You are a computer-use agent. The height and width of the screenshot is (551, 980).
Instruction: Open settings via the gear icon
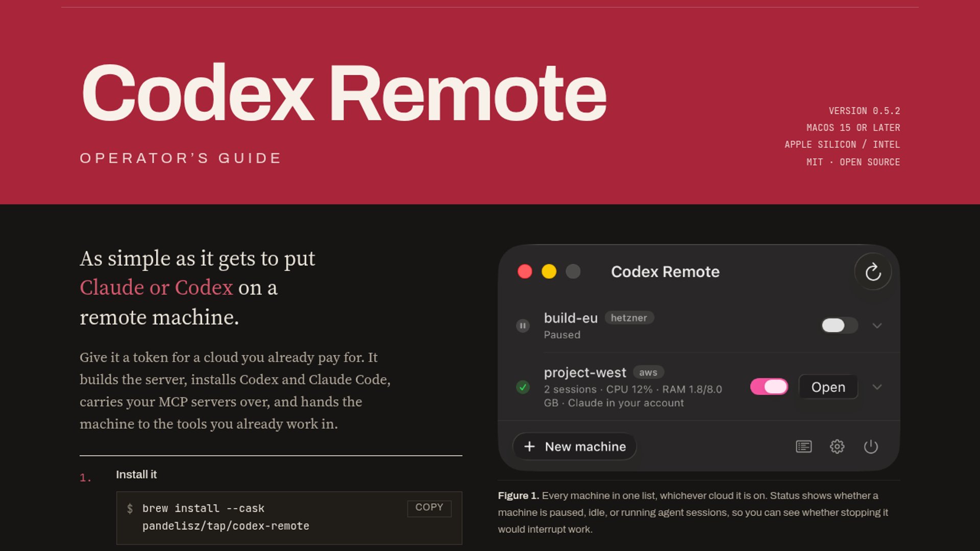pyautogui.click(x=837, y=447)
